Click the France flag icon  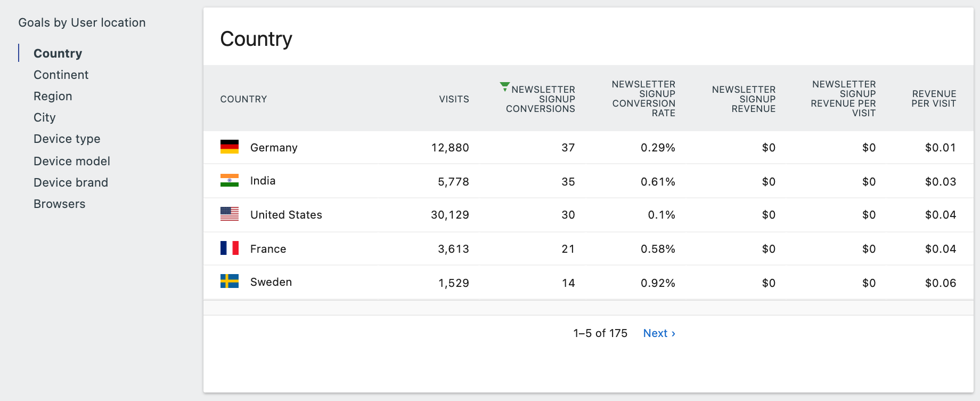tap(230, 248)
